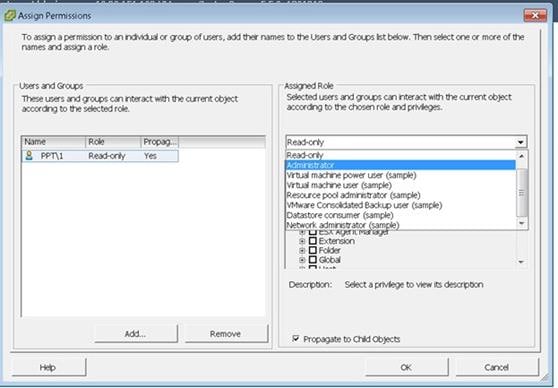Remove the selected user
Screen dimensions: 558x388
point(226,334)
